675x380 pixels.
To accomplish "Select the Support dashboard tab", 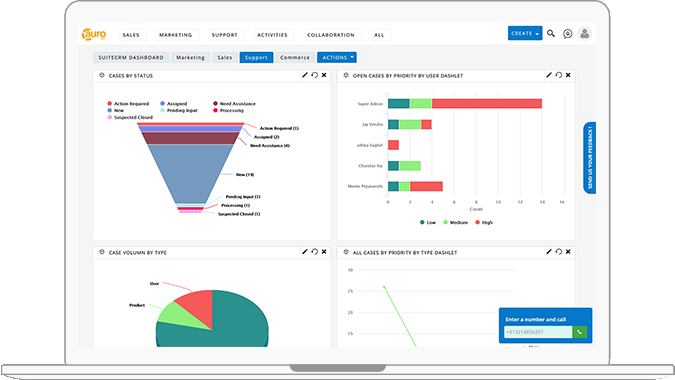I will 256,57.
